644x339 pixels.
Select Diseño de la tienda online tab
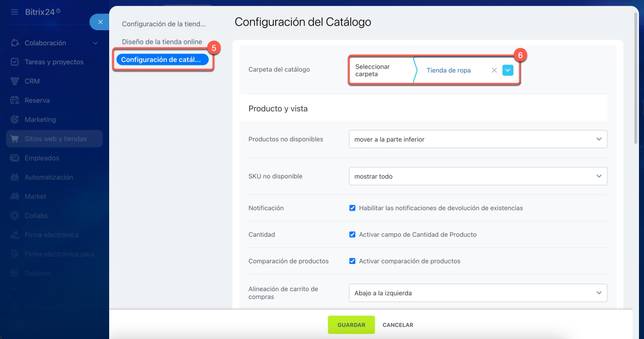click(162, 42)
